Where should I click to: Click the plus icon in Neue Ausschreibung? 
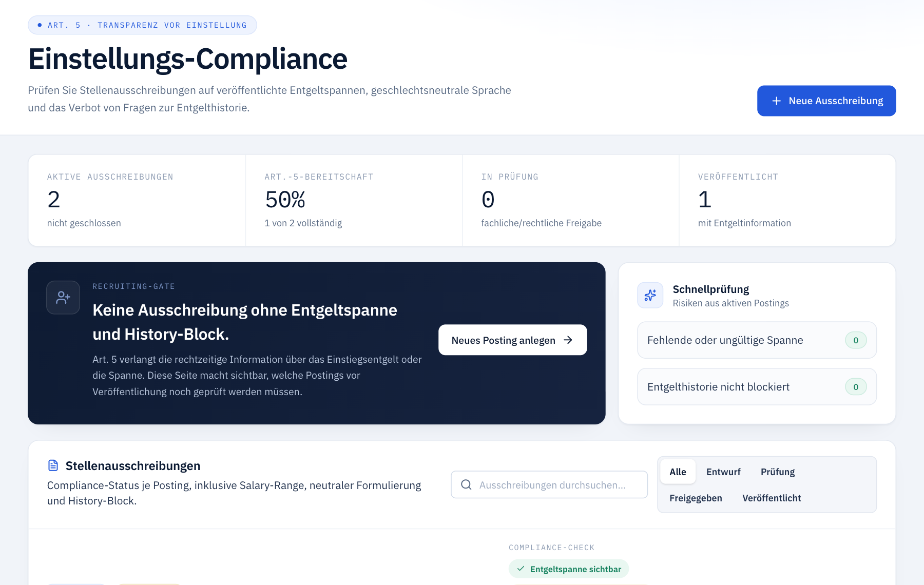coord(777,101)
